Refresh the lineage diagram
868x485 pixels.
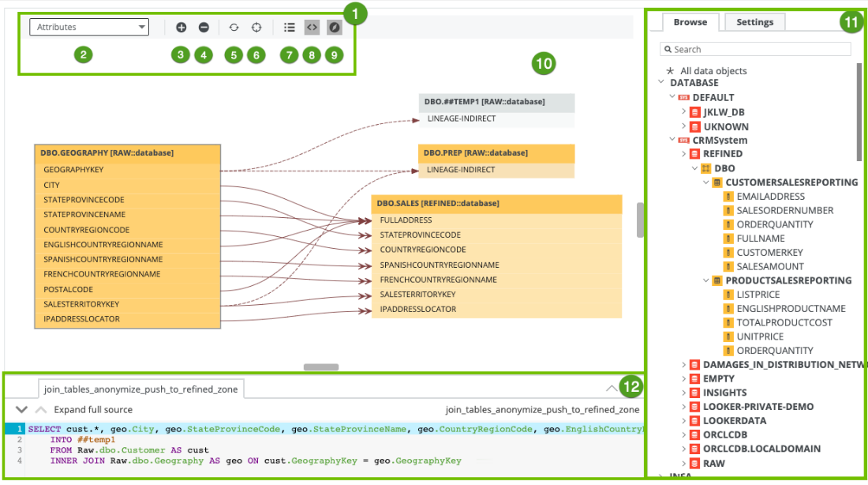point(233,26)
